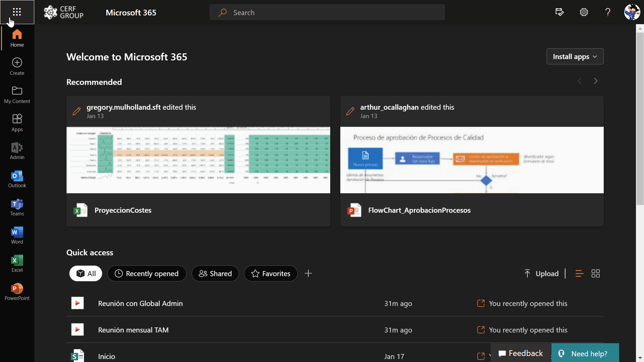Switch to grid view
The width and height of the screenshot is (644, 362).
point(596,273)
